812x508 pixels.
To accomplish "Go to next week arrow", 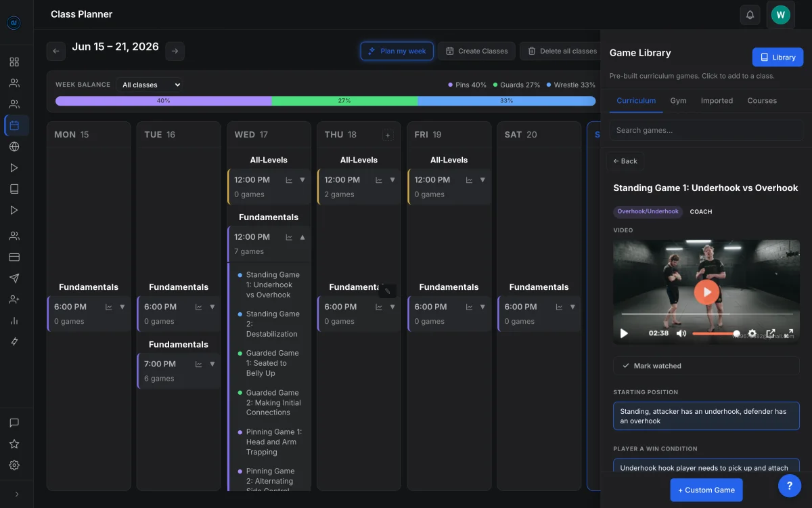I will tap(175, 51).
